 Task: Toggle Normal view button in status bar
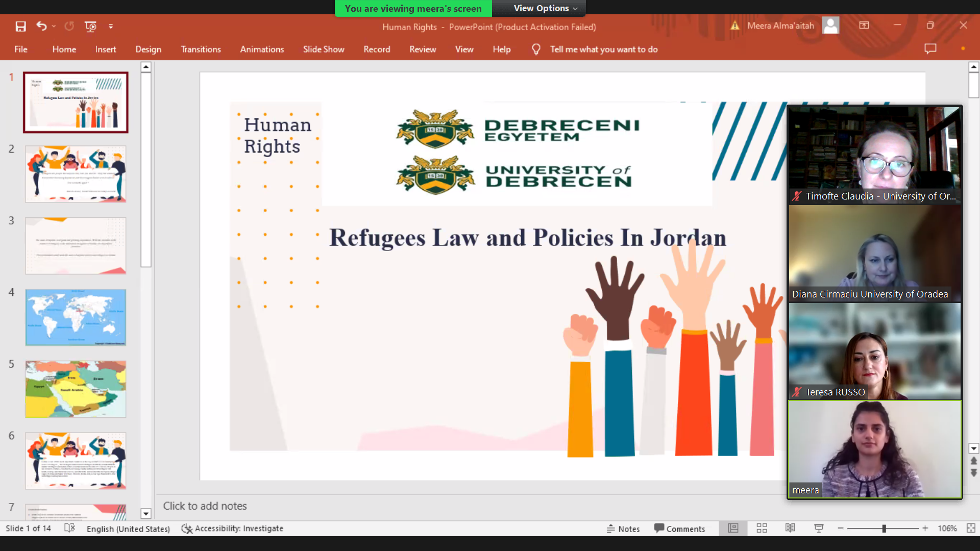click(x=733, y=529)
